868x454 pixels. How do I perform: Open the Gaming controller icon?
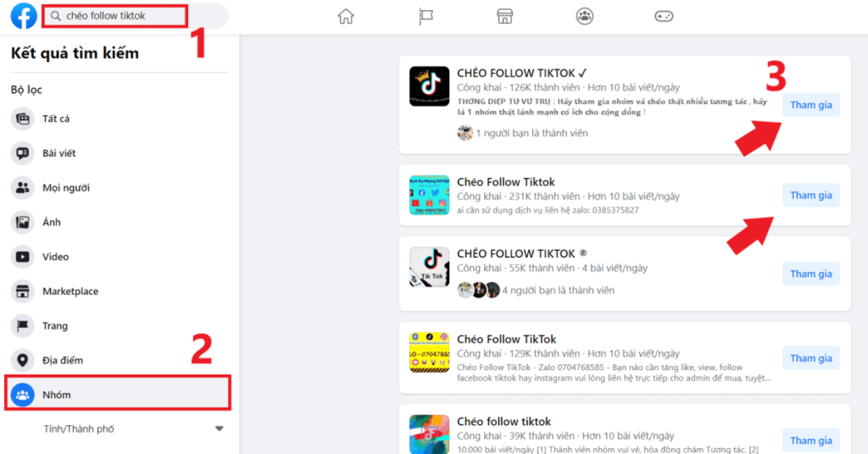tap(663, 16)
